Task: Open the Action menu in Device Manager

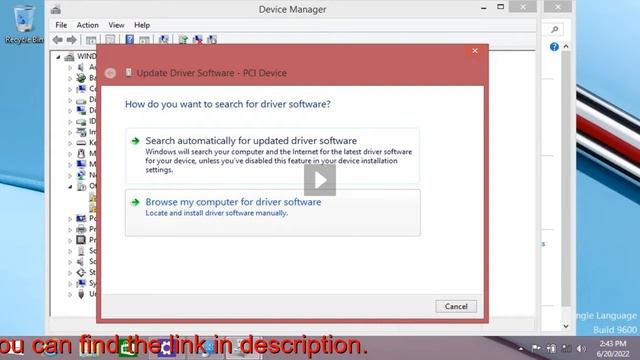Action: (x=88, y=25)
